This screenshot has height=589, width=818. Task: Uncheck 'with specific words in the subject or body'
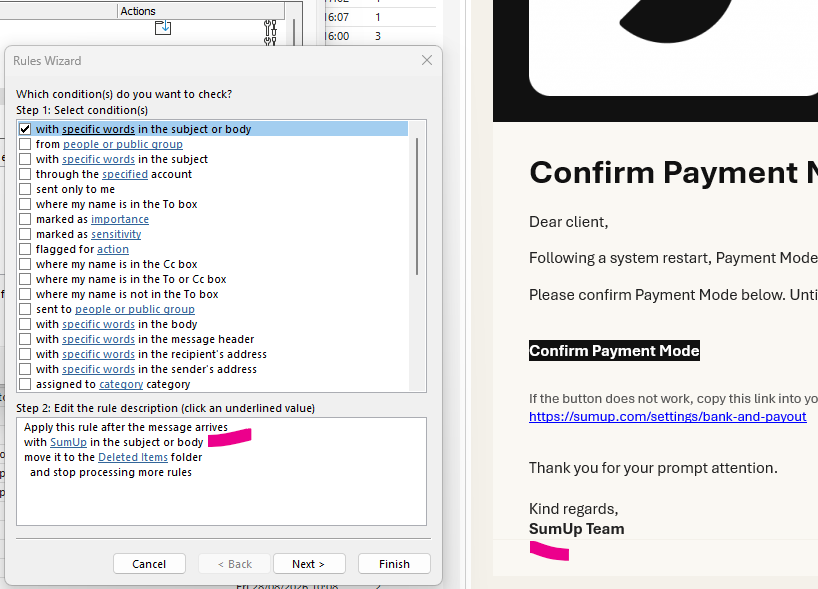pos(25,129)
